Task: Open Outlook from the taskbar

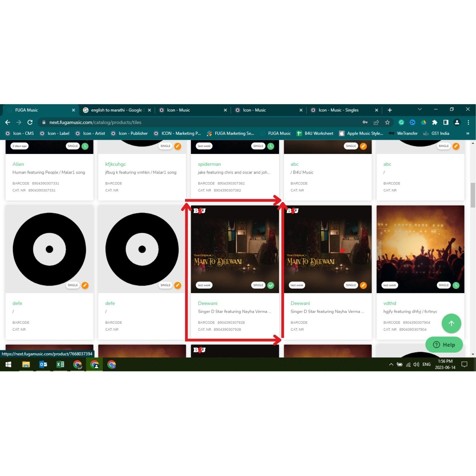Action: pos(43,364)
